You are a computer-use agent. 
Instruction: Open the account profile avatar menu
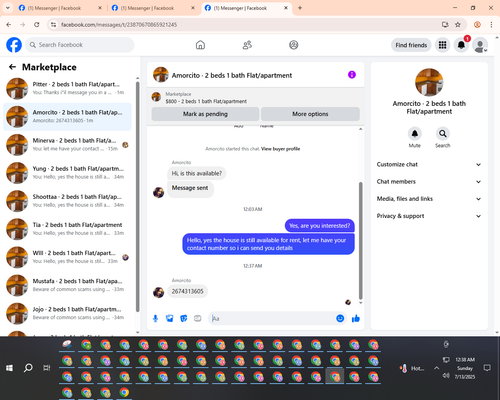click(x=480, y=45)
